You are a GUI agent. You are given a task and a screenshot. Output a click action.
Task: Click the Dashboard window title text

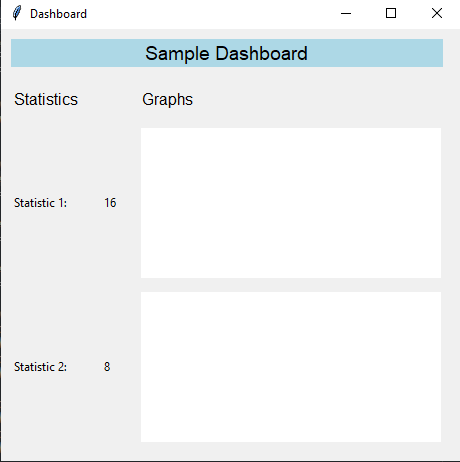point(58,14)
